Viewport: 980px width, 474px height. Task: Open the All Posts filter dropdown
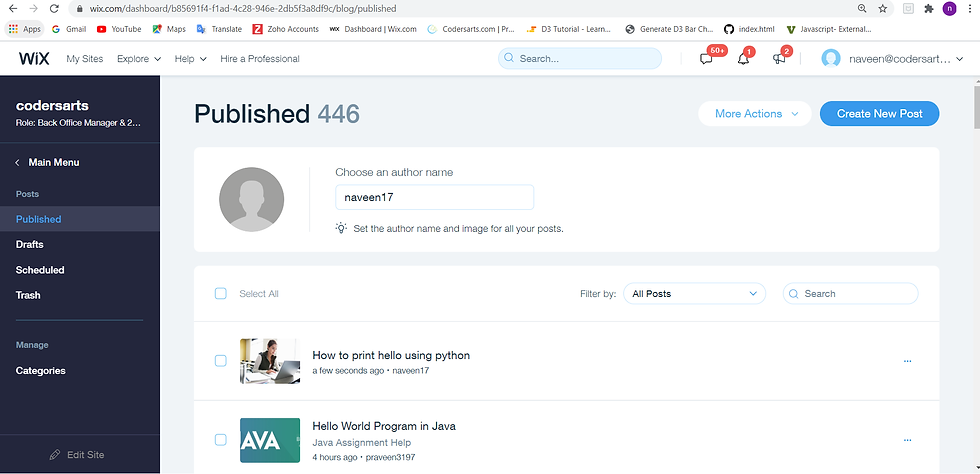(694, 293)
